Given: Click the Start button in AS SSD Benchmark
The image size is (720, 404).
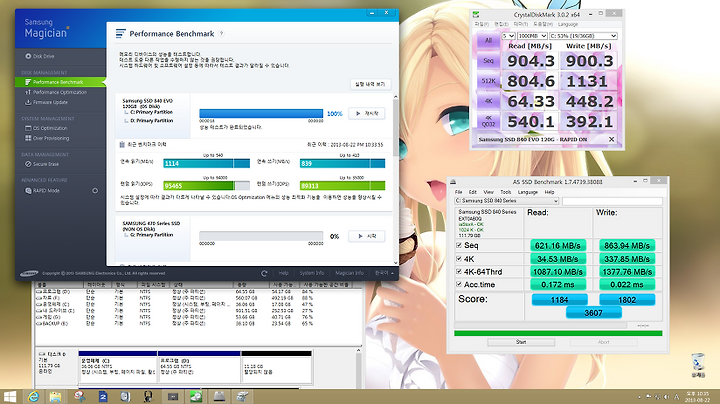Looking at the screenshot, I should [521, 342].
